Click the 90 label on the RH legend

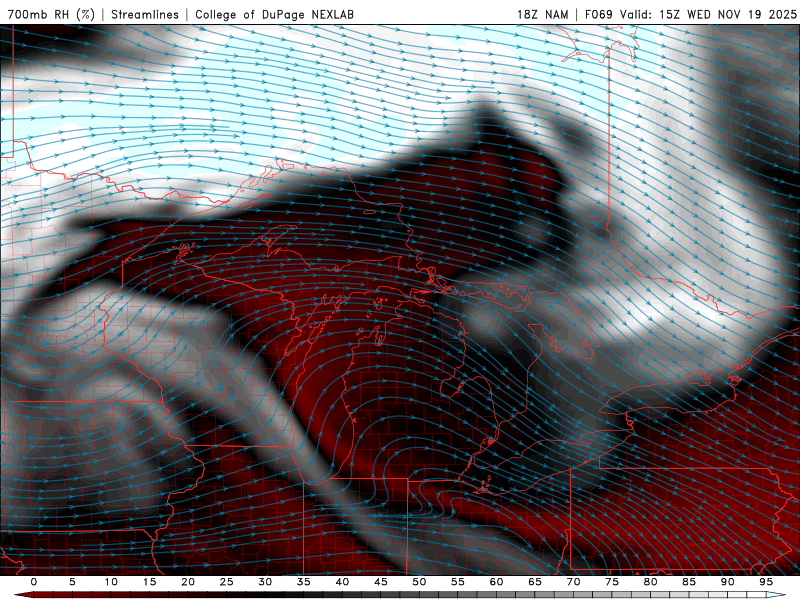coord(727,582)
